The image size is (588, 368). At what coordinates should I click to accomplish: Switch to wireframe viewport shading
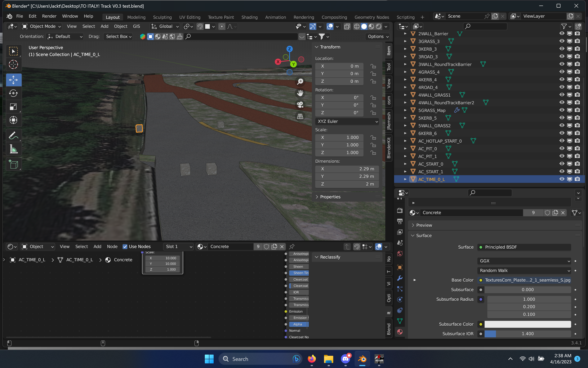click(356, 26)
